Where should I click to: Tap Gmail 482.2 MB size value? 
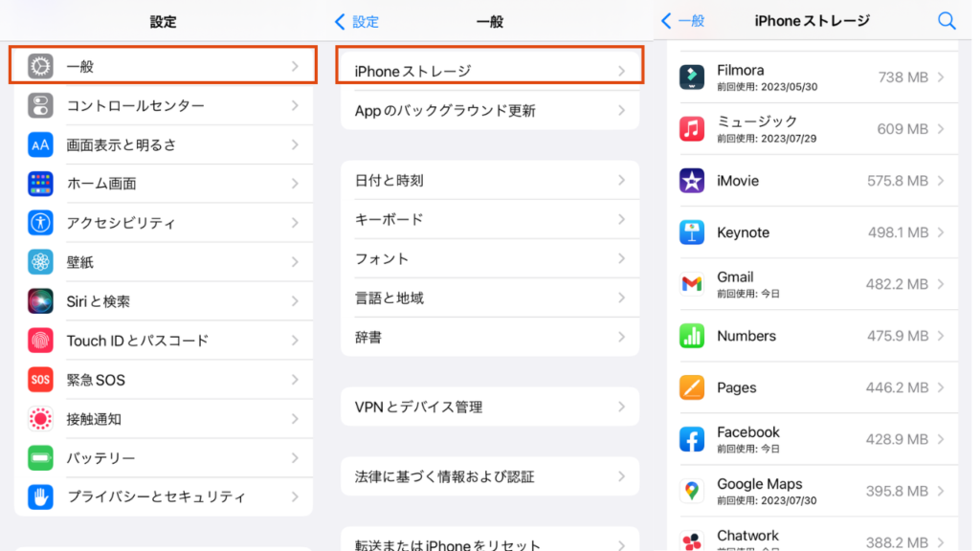(x=897, y=284)
